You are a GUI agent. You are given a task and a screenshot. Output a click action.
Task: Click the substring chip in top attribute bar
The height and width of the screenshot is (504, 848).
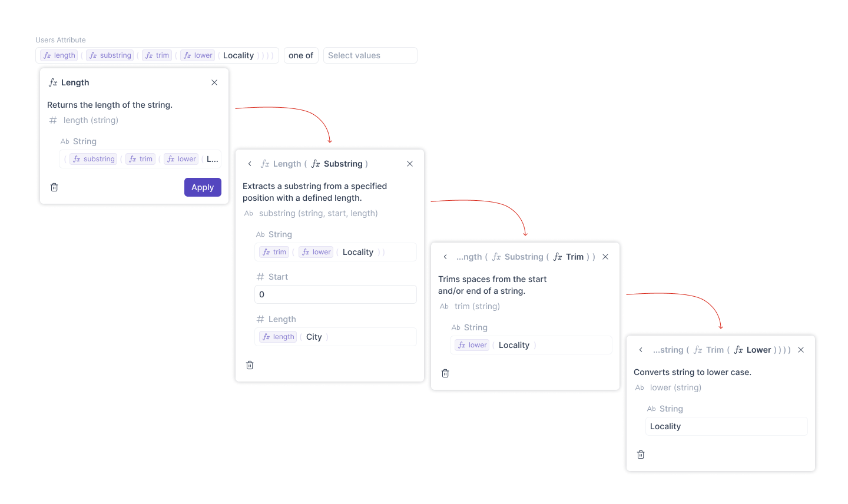(x=110, y=55)
